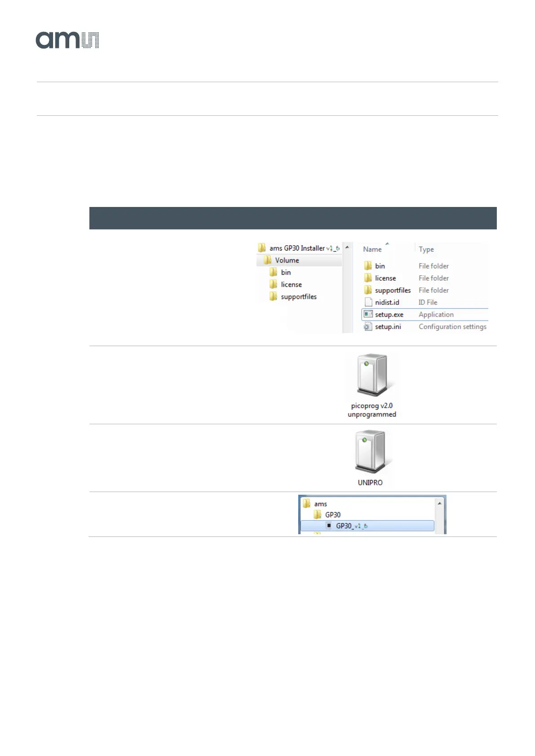Sort file list by Name column
Viewport: 535px width, 756px height.
[372, 249]
